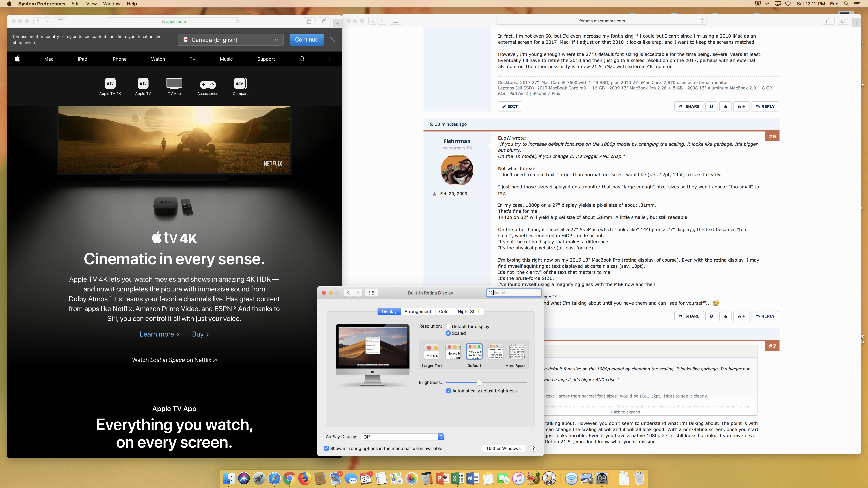Click the System Preferences search field

click(x=514, y=293)
